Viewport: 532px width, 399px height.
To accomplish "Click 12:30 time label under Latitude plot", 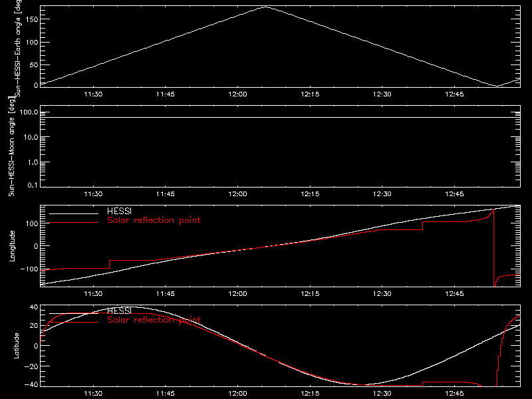I will 382,394.
